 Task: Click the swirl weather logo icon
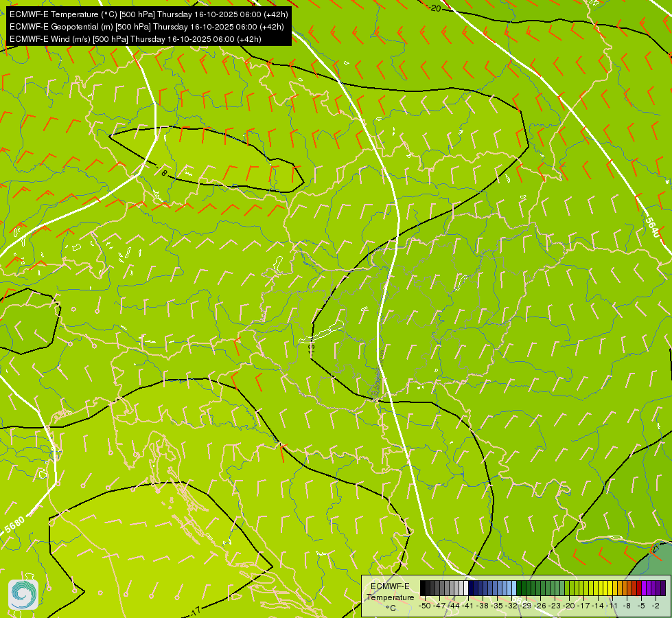point(23,595)
